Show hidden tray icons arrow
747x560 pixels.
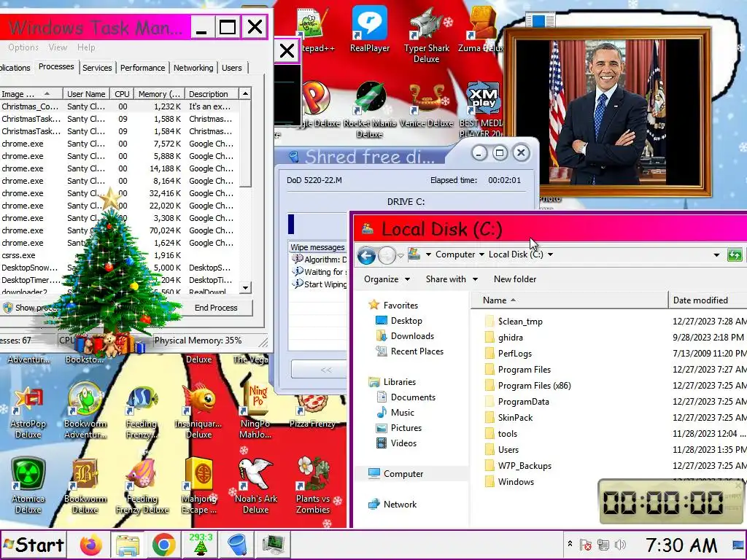[x=570, y=544]
